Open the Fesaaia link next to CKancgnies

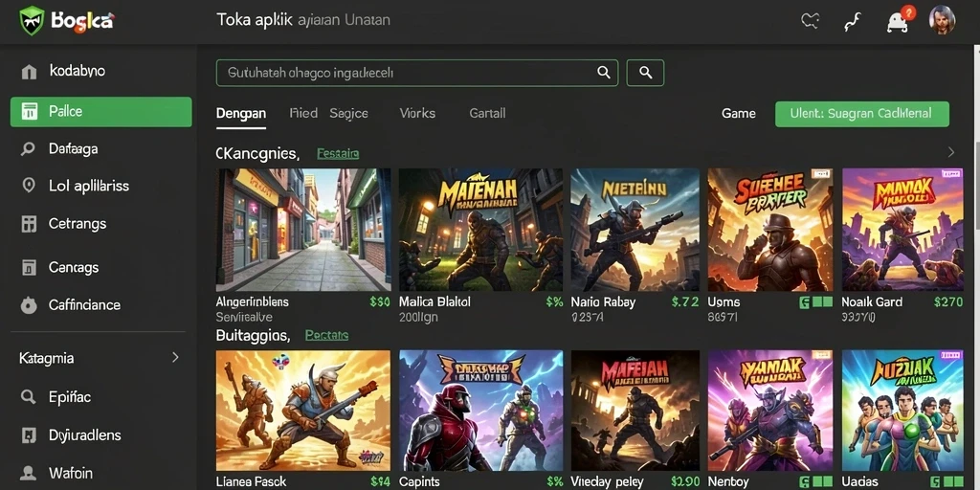coord(338,153)
